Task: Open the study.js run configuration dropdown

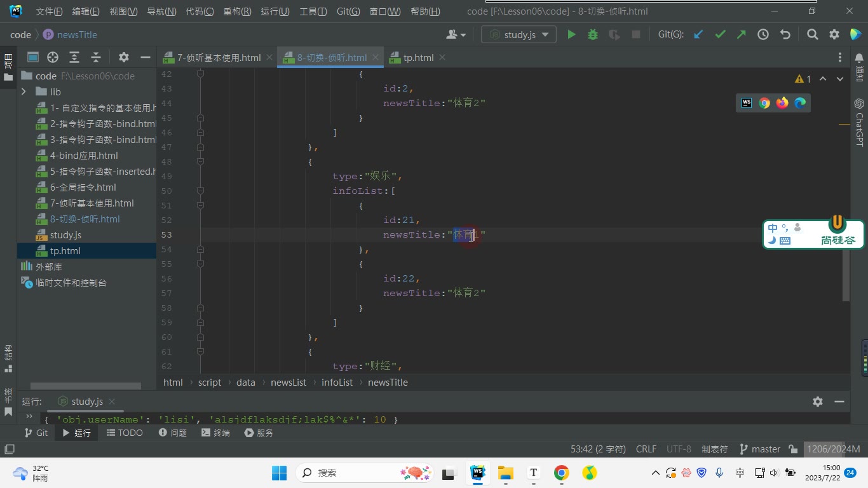Action: click(519, 34)
